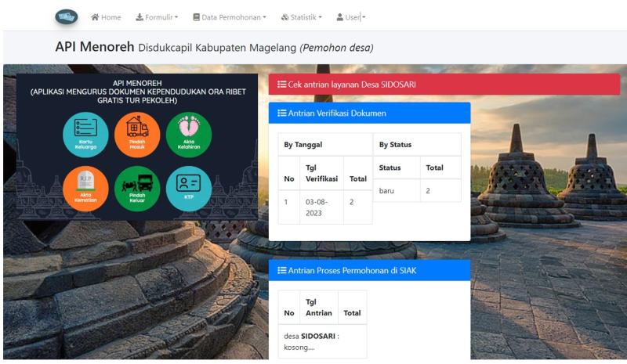Viewport: 627px width, 364px height.
Task: Expand the Formulir dropdown menu
Action: pos(157,17)
